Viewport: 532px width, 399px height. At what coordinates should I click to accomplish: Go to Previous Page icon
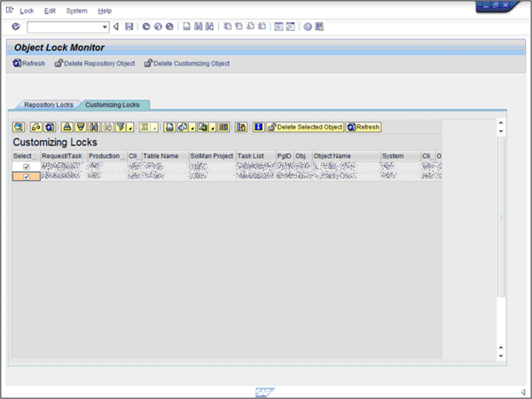pos(239,27)
